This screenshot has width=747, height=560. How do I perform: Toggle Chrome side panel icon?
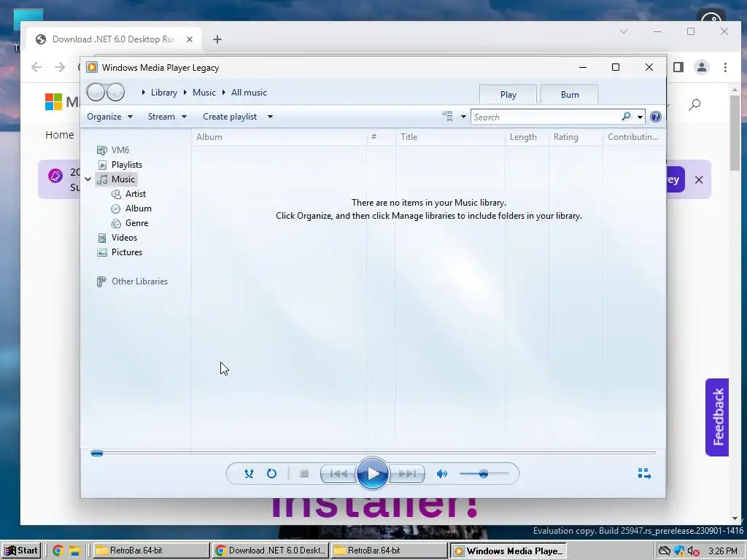coord(678,67)
